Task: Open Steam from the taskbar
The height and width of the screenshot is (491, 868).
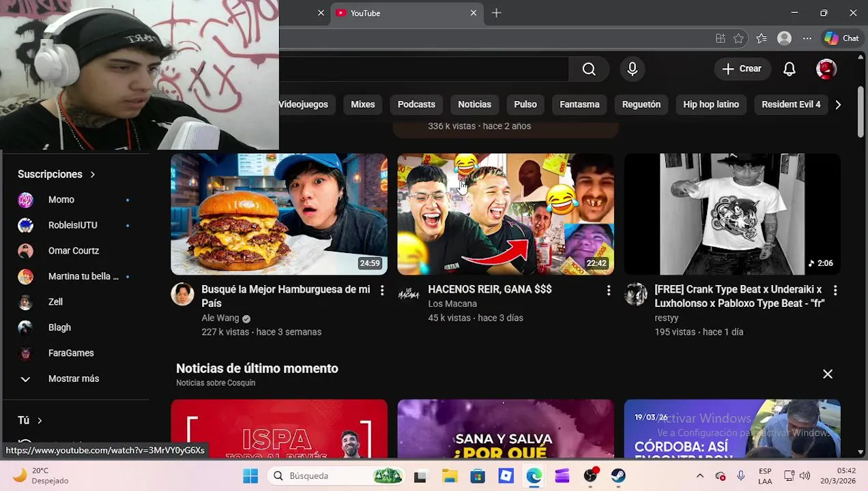Action: pos(618,476)
